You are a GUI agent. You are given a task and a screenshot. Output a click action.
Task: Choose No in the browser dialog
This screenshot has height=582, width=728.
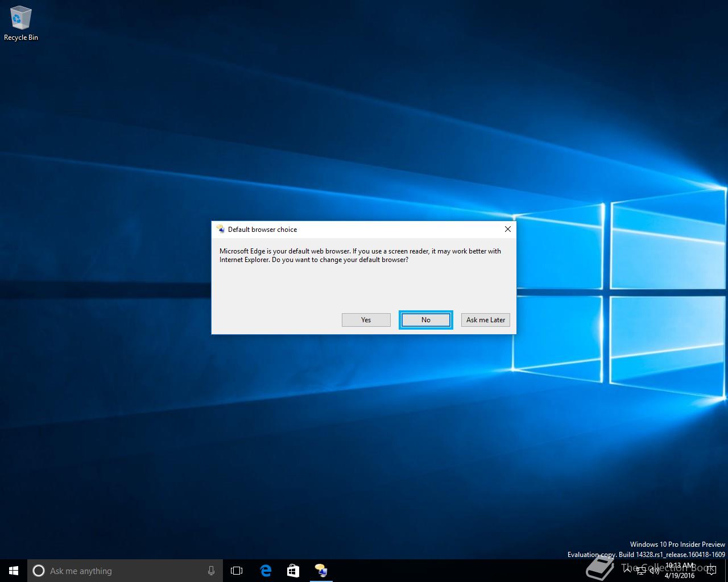(426, 320)
